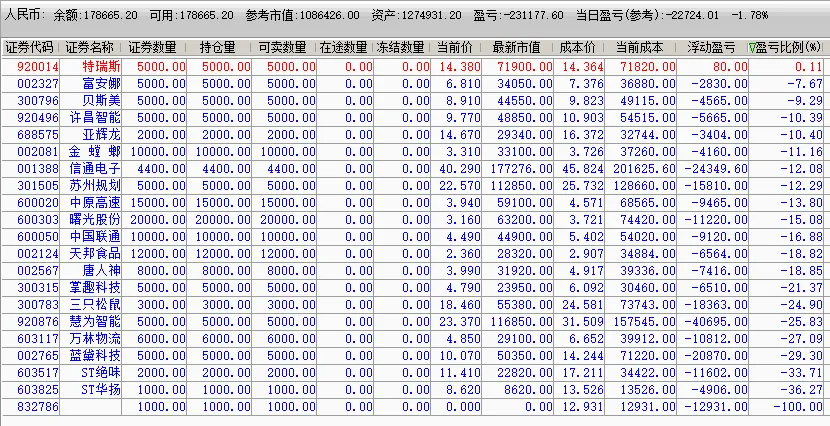830x426 pixels.
Task: Click the 20000.00 securities quantity cell
Action: pyautogui.click(x=158, y=220)
